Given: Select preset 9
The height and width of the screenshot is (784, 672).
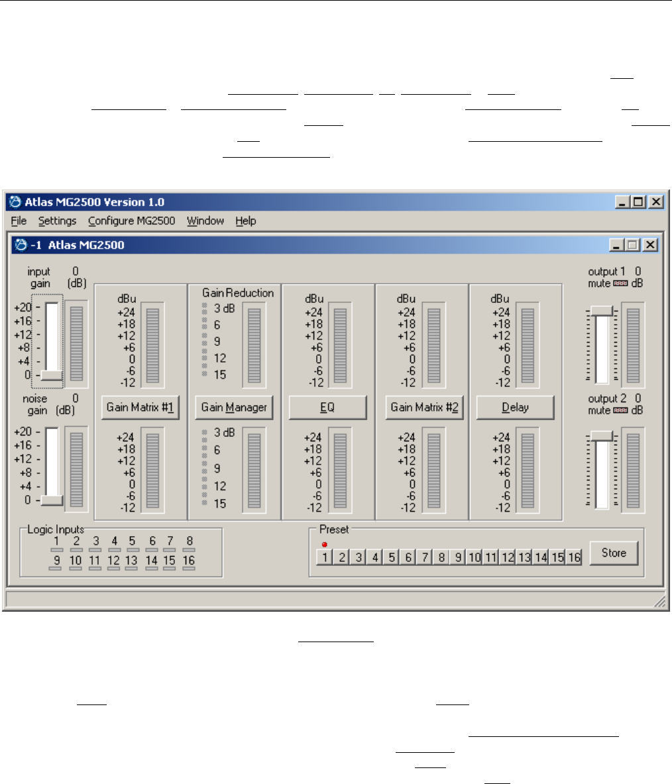Looking at the screenshot, I should click(x=457, y=557).
